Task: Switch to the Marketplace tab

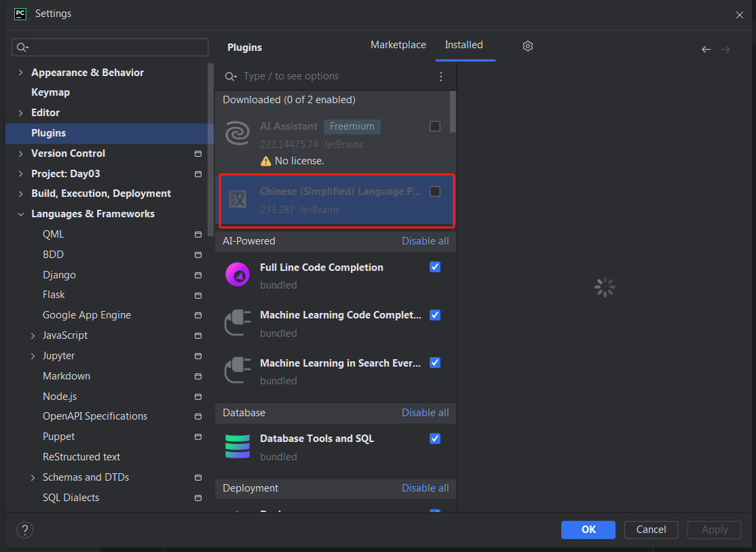Action: click(398, 45)
